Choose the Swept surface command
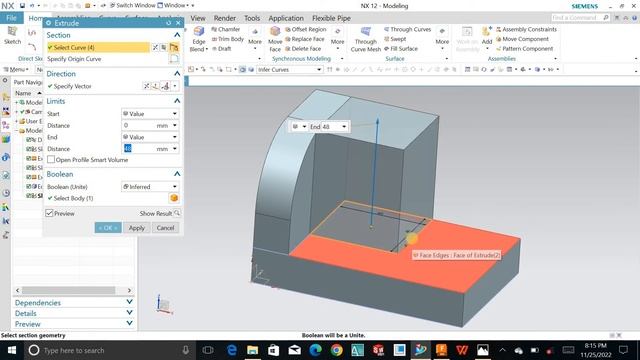Image resolution: width=640 pixels, height=360 pixels. click(x=395, y=39)
